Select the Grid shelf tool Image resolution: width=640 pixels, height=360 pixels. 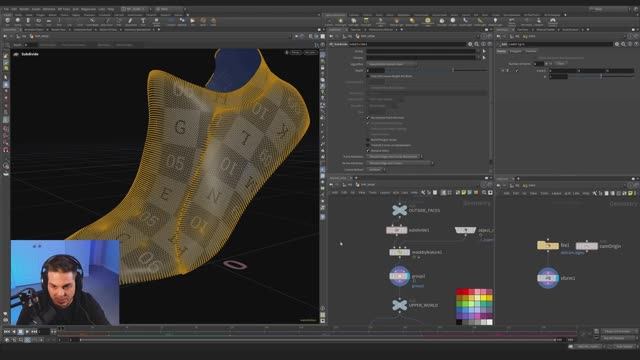(x=49, y=21)
